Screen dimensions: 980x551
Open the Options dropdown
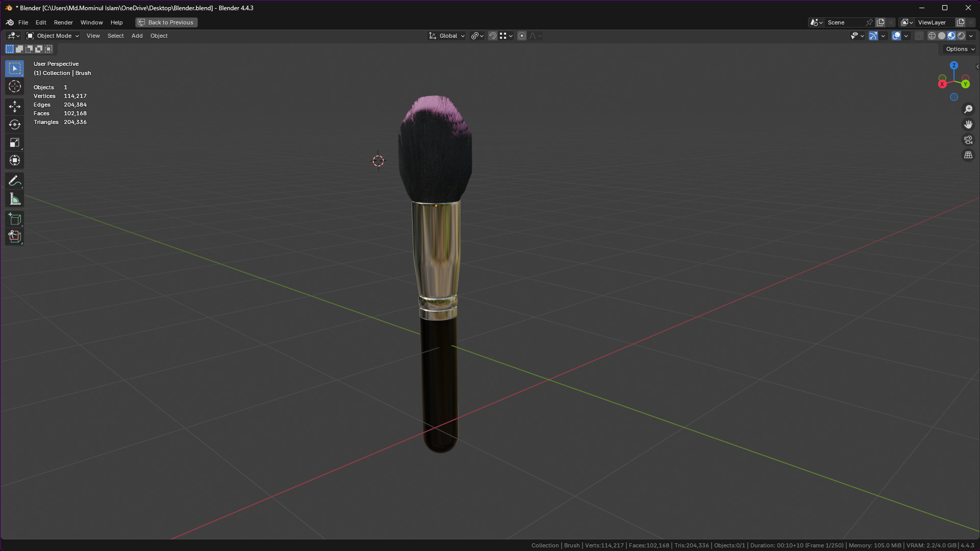pyautogui.click(x=960, y=49)
